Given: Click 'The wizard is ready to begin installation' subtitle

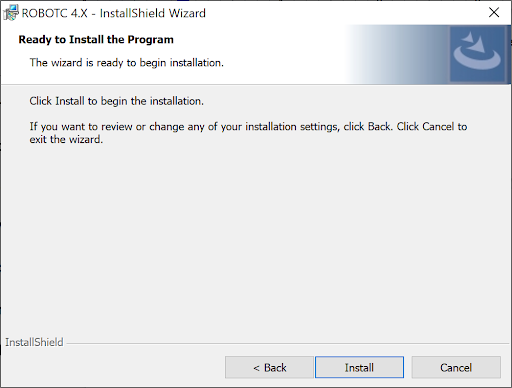Looking at the screenshot, I should 127,63.
